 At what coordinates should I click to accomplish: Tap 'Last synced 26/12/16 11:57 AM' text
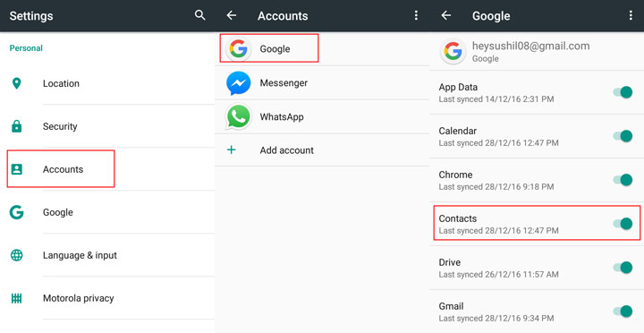click(498, 274)
